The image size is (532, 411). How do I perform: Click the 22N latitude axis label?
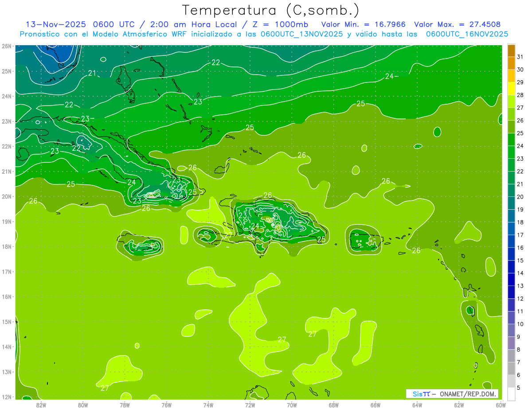[x=6, y=146]
